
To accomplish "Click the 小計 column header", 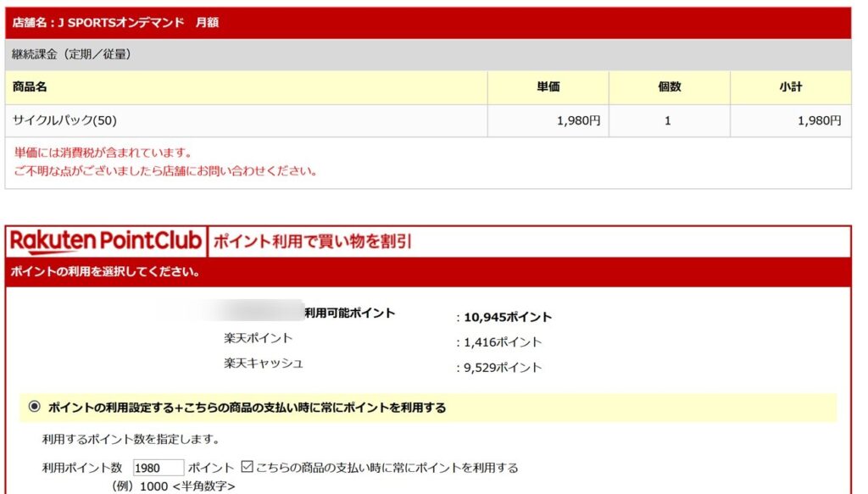I will tap(791, 86).
